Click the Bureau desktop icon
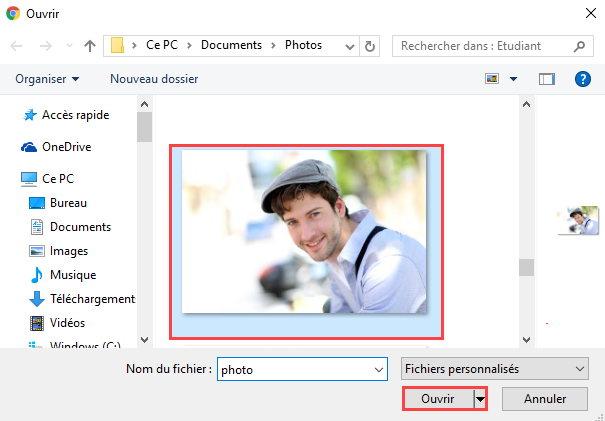The width and height of the screenshot is (605, 421). coord(37,203)
